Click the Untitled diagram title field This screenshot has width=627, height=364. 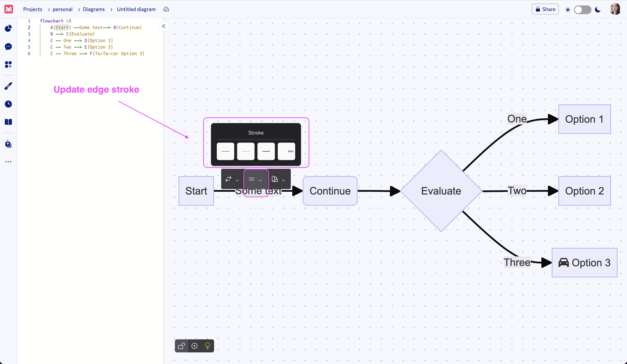coord(136,9)
